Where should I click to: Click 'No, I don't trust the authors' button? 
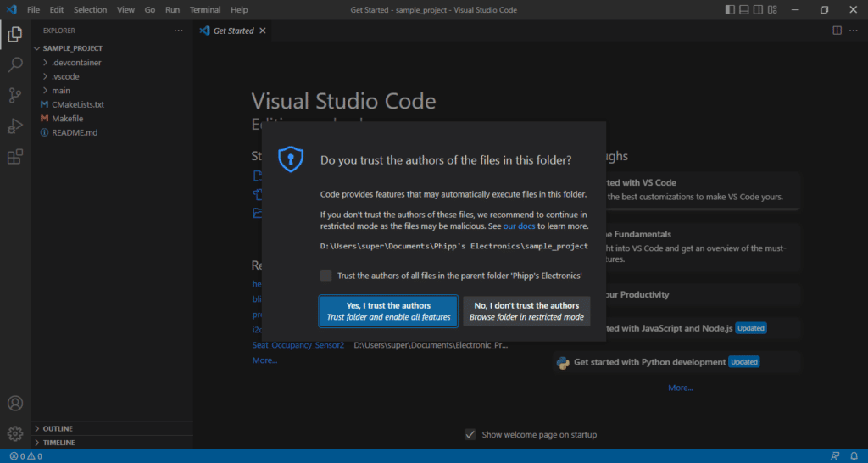coord(526,311)
